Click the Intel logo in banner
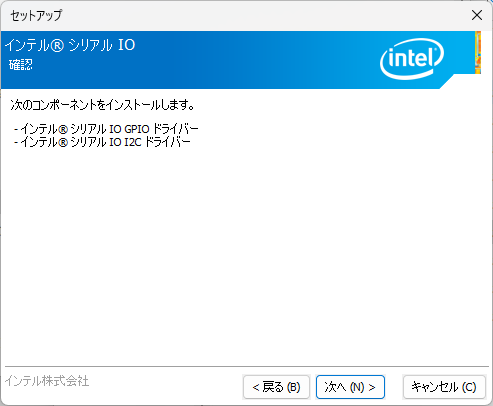 point(412,59)
